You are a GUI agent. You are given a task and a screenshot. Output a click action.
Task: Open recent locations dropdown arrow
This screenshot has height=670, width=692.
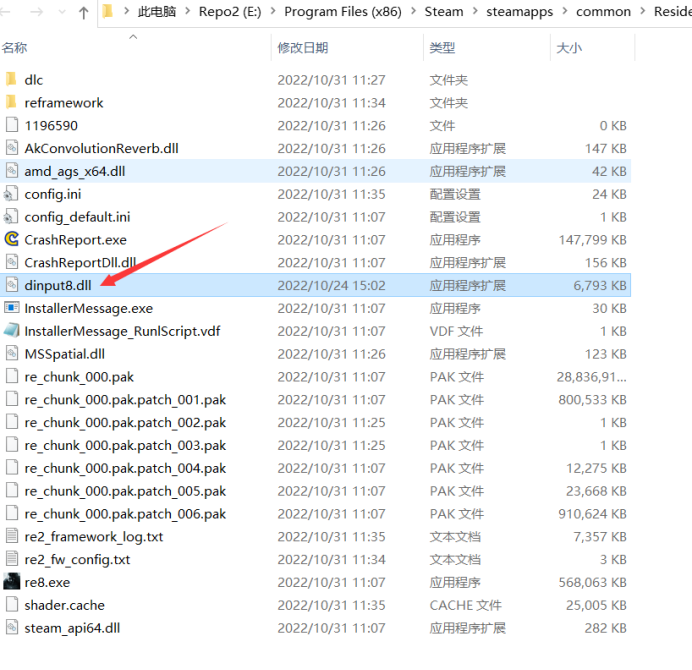[62, 12]
